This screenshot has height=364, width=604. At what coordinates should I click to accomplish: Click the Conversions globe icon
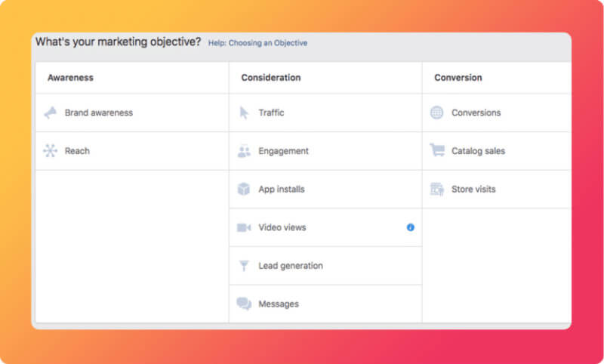point(436,113)
